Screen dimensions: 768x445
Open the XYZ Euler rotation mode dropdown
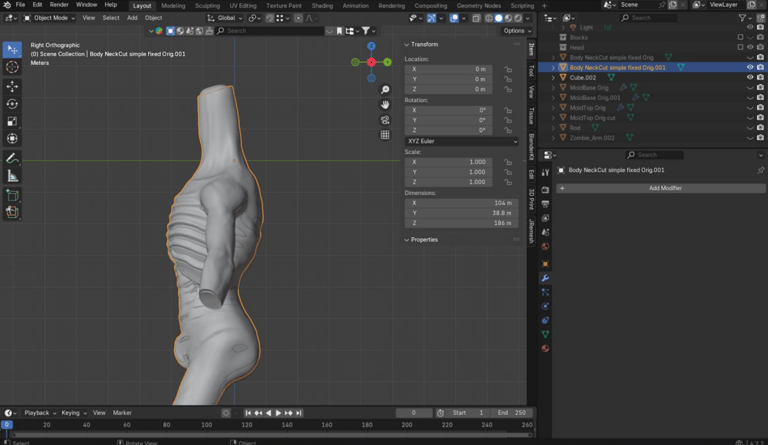point(462,141)
